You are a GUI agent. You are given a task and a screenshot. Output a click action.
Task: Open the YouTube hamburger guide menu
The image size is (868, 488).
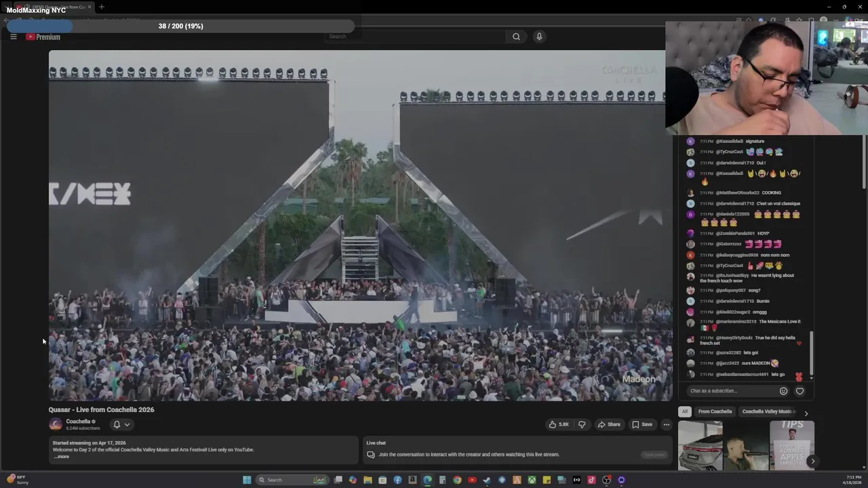coord(13,37)
